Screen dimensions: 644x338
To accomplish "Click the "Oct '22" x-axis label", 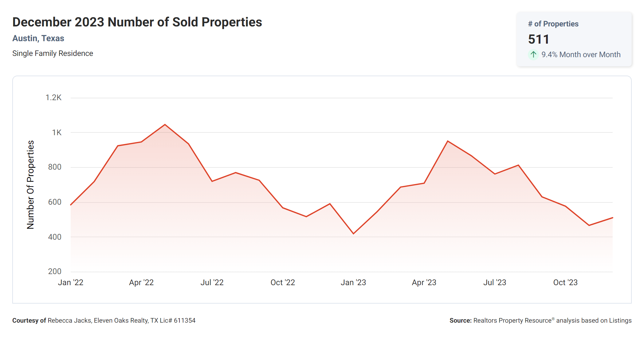I will click(283, 282).
